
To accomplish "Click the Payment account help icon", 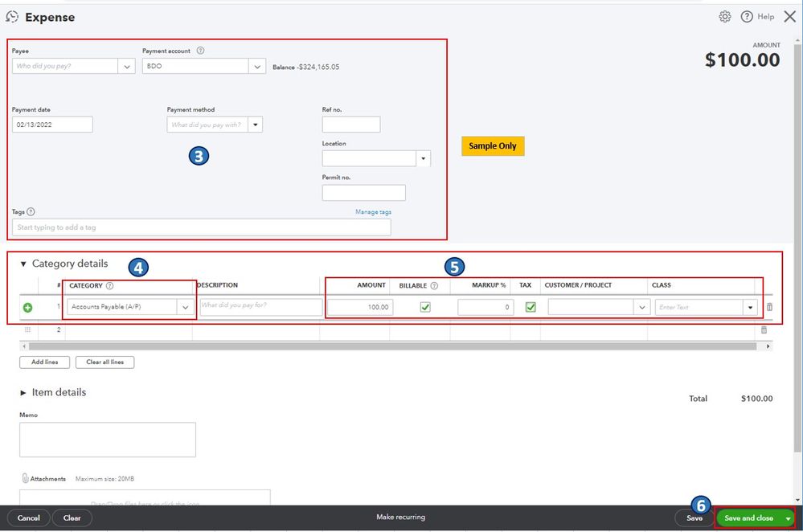I will coord(201,51).
